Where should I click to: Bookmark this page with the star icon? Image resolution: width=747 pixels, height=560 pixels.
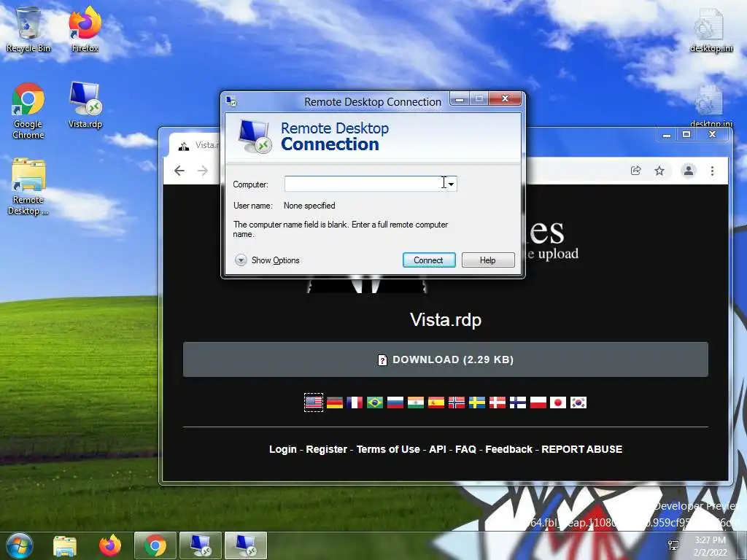[659, 171]
